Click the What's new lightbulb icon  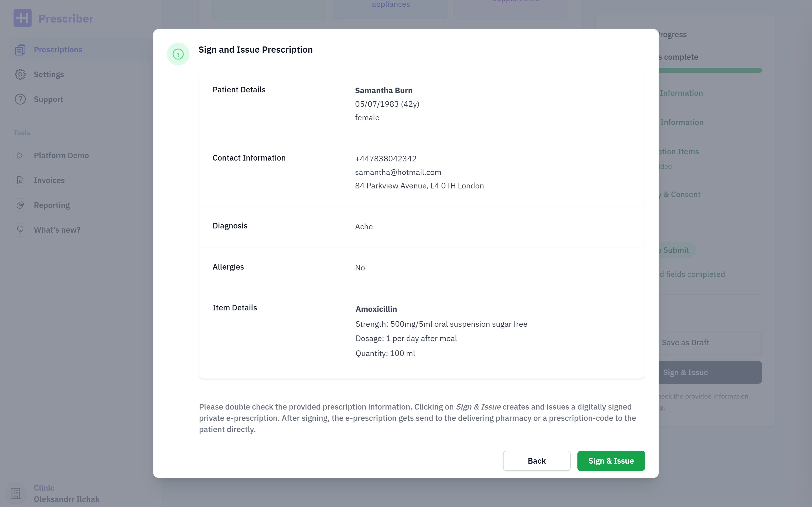coord(20,230)
